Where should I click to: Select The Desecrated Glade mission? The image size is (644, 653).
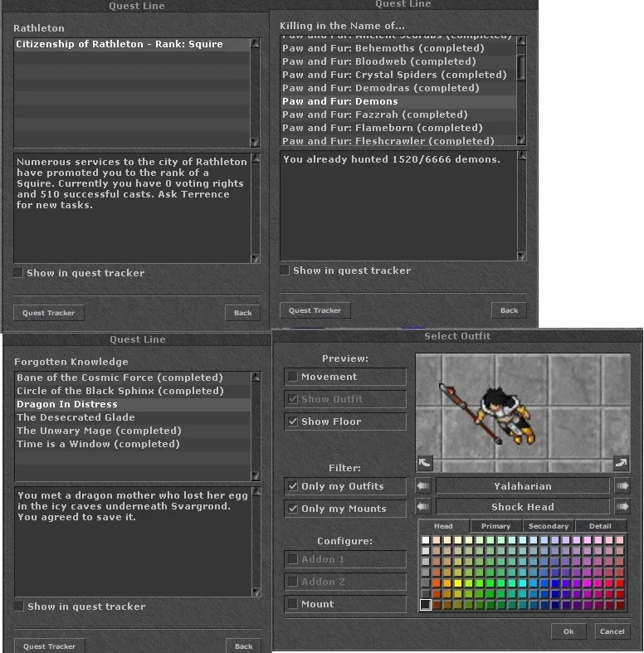pyautogui.click(x=133, y=417)
